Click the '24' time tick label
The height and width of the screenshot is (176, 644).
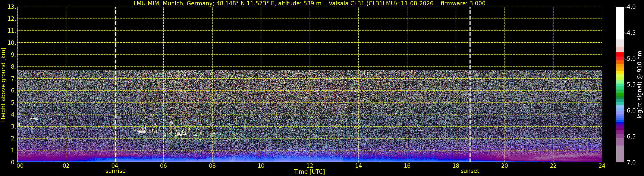pos(602,166)
